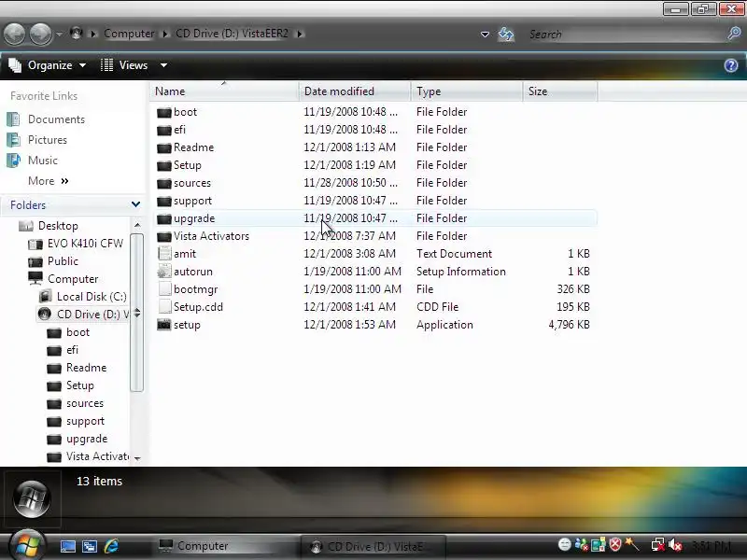Open address bar history dropdown
747x560 pixels.
coord(485,35)
